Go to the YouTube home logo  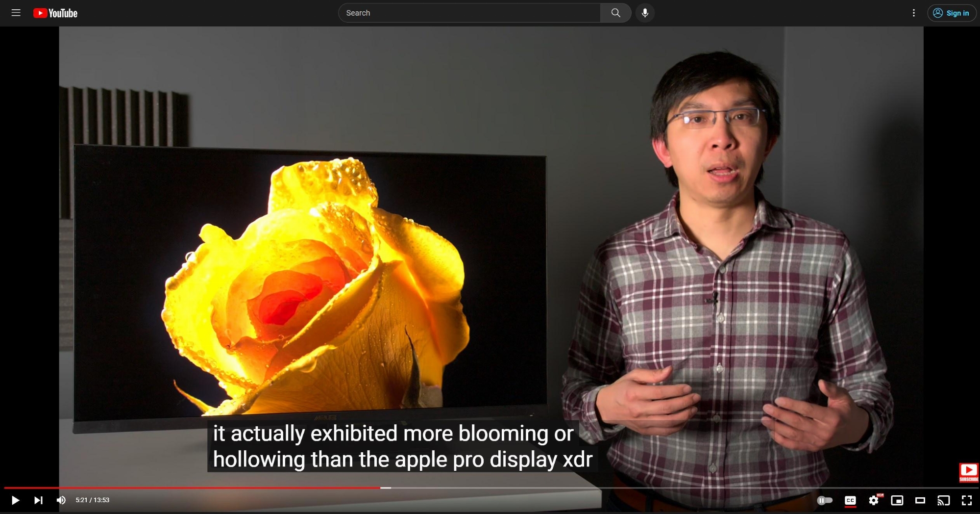(x=55, y=13)
